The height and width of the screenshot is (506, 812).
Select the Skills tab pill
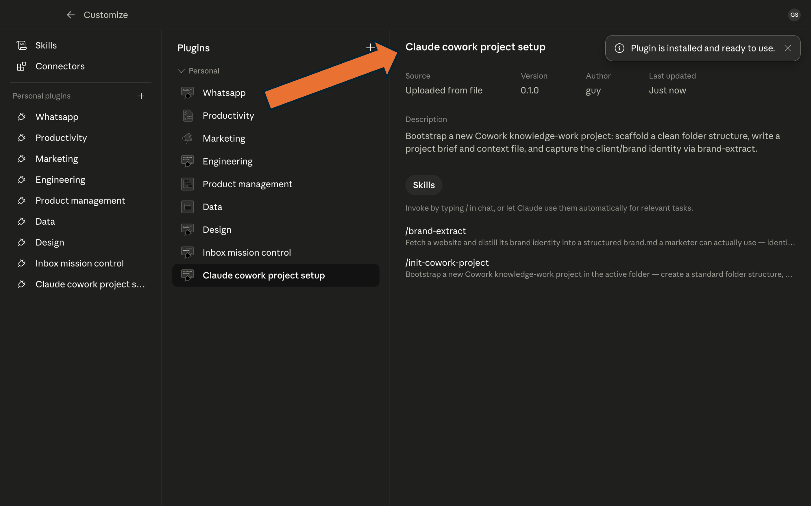click(423, 185)
